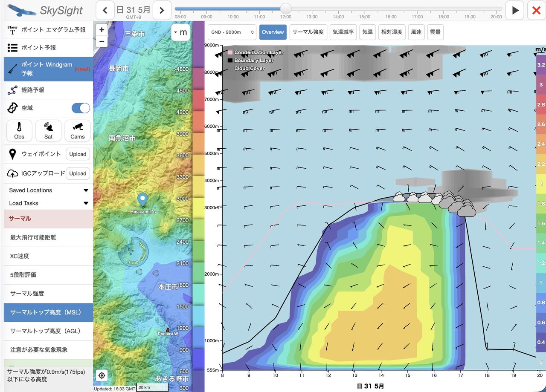Upload a ウェイポイント file
The image size is (546, 392).
click(78, 154)
